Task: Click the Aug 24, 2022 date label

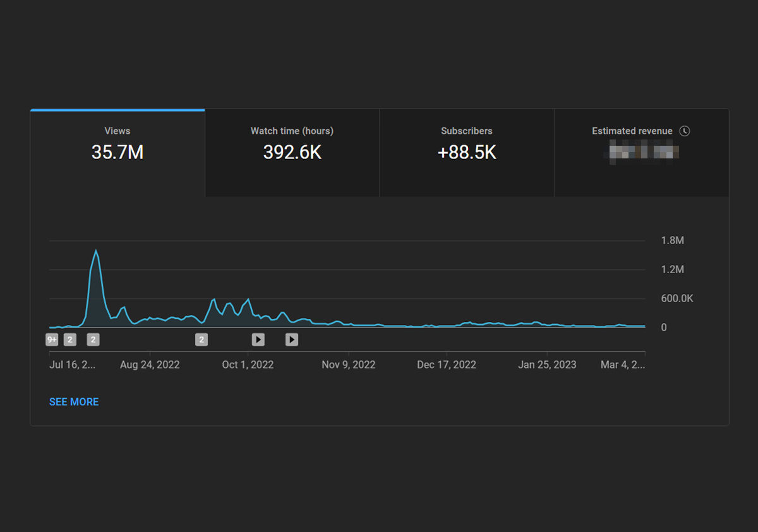Action: click(x=150, y=365)
